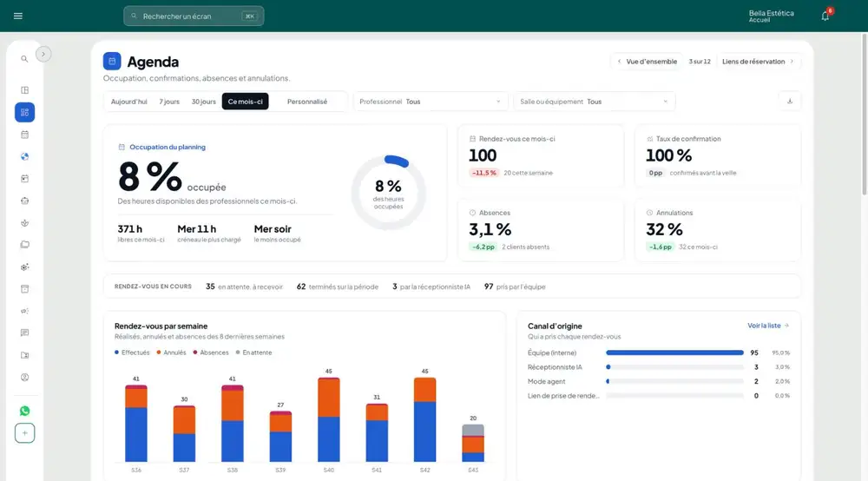
Task: Expand the sidebar with the chevron button
Action: tap(43, 54)
